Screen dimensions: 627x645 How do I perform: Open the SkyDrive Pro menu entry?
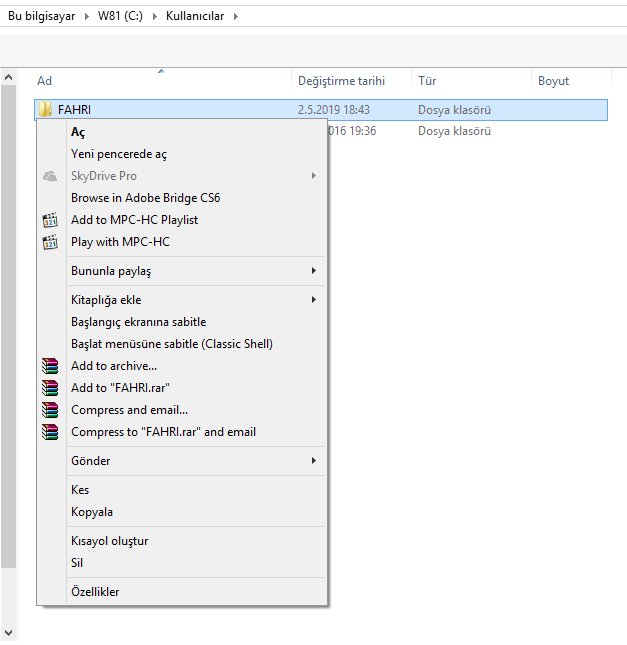pyautogui.click(x=182, y=176)
